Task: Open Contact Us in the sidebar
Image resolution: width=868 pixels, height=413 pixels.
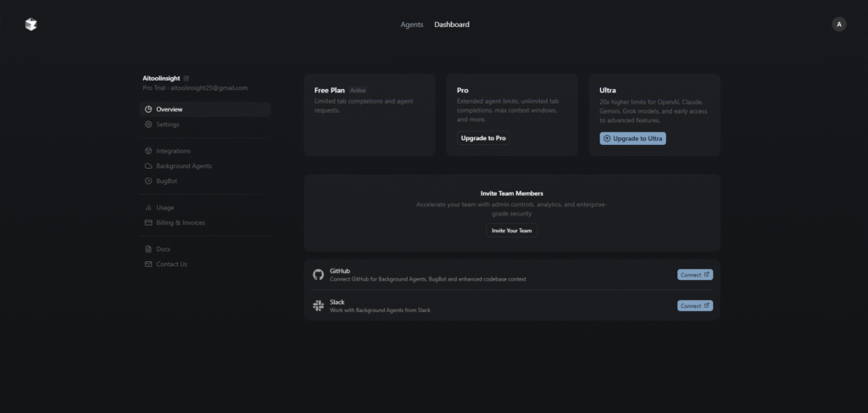Action: 205,264
